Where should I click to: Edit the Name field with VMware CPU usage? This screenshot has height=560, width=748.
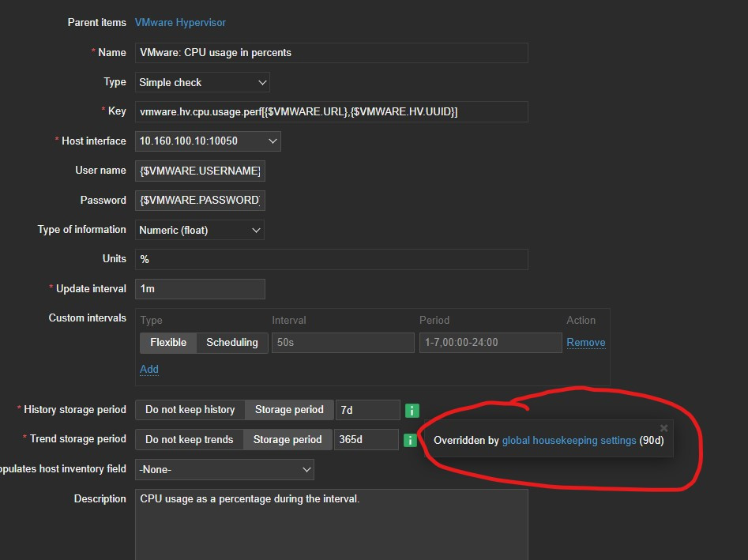[x=332, y=53]
